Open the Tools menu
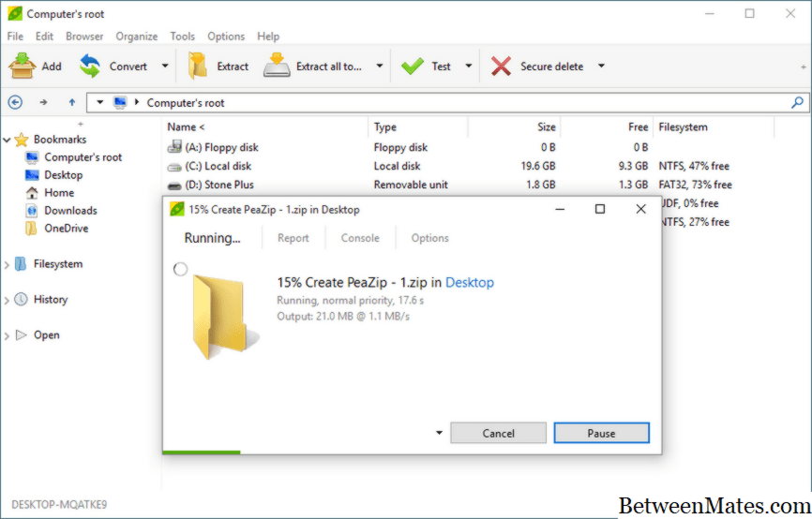 click(x=182, y=37)
